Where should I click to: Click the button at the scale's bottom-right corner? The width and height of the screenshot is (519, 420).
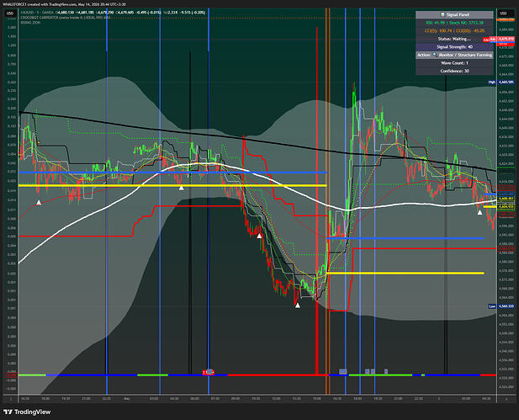tap(506, 399)
